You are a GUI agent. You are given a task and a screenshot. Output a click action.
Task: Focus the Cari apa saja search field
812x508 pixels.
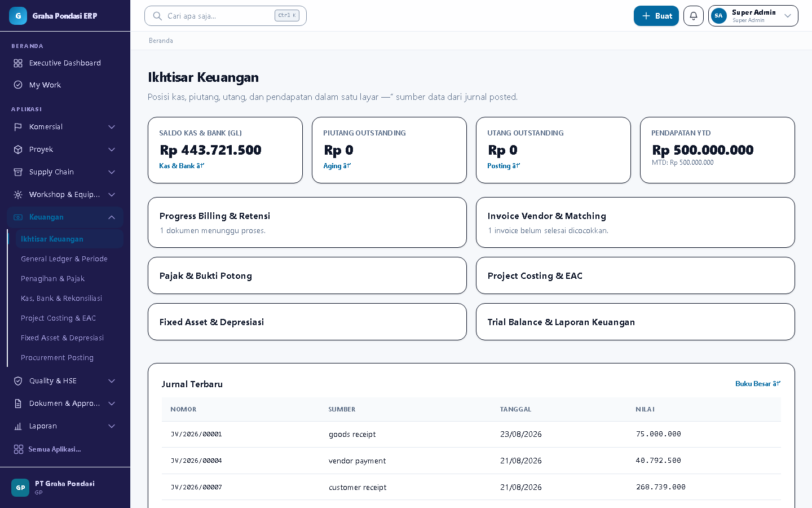pos(226,16)
